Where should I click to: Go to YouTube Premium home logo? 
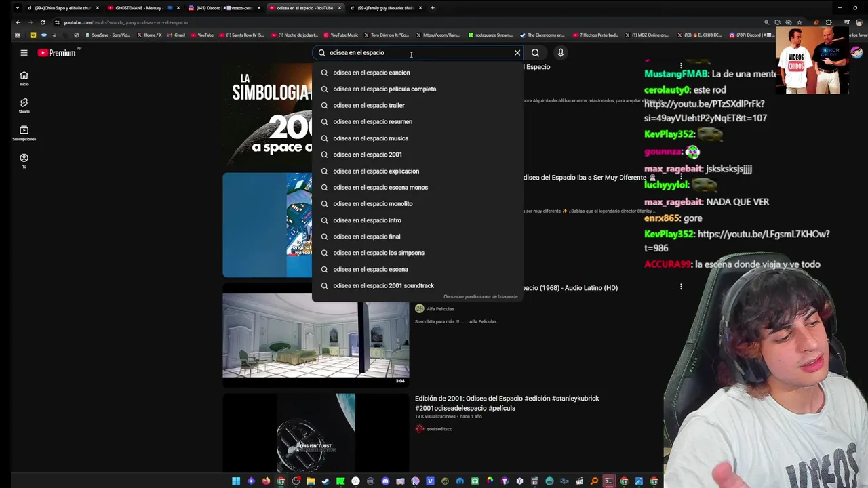pyautogui.click(x=57, y=52)
